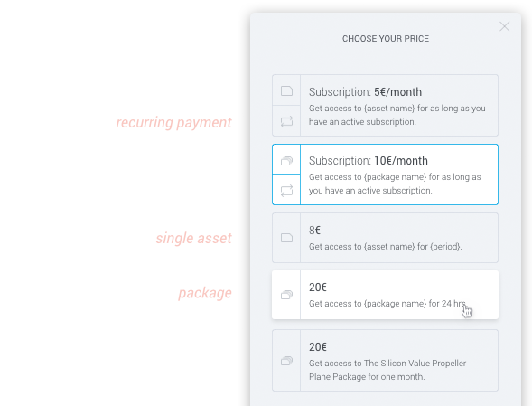Click the 'package' annotation label
The height and width of the screenshot is (406, 532).
205,293
